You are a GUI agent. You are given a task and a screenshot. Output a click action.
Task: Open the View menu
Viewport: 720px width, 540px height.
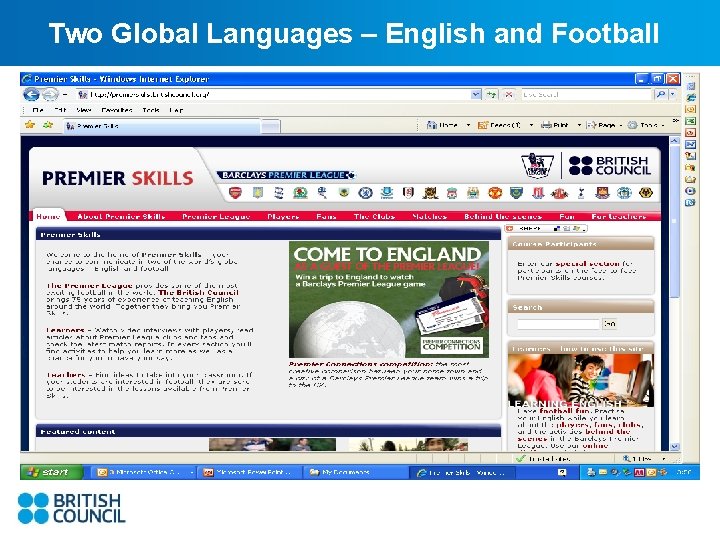(x=83, y=110)
